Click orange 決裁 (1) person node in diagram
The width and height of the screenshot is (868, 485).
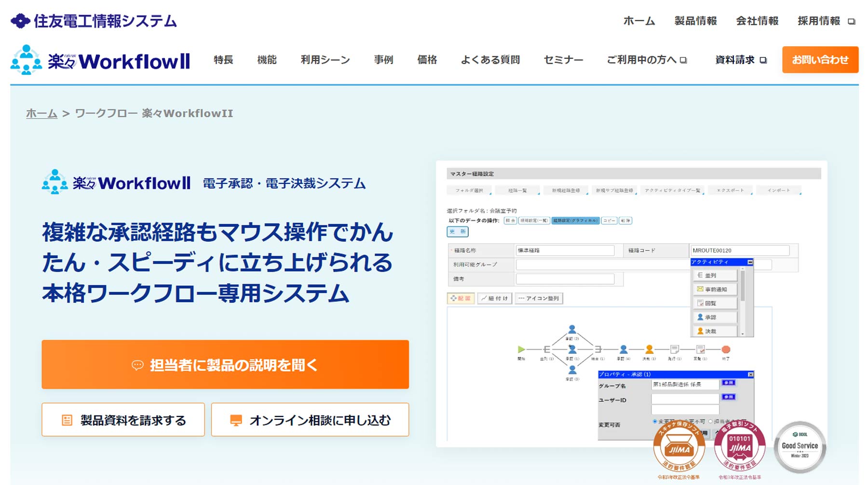click(x=650, y=349)
